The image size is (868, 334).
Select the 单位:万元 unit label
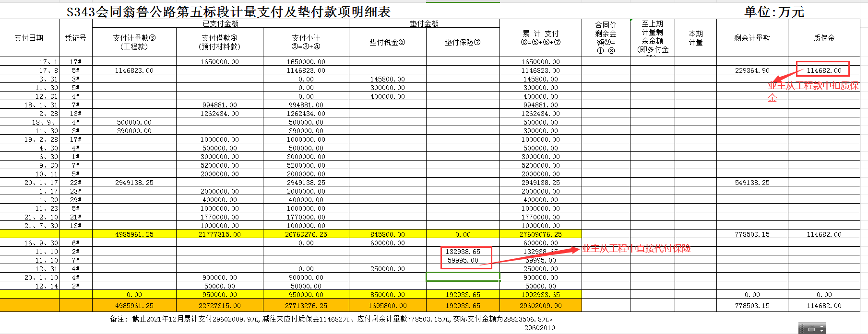click(x=774, y=12)
